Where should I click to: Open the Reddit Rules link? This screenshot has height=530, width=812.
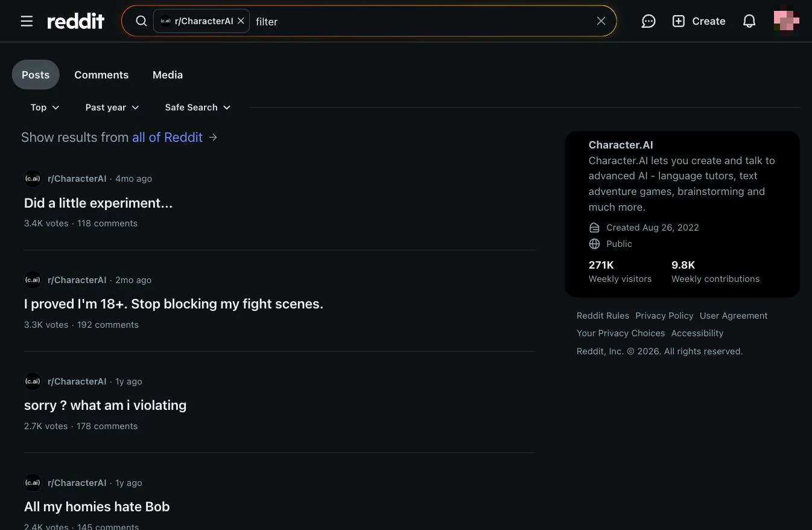tap(603, 316)
